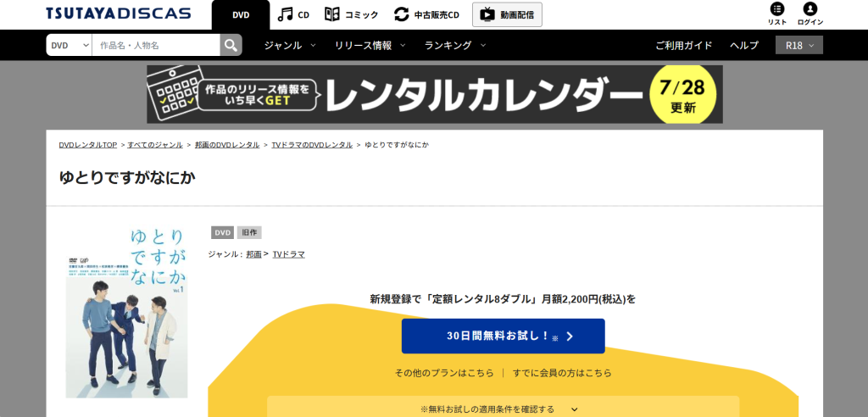Screen dimensions: 868x417
Task: Focus the 作品名・人物名 search field
Action: pyautogui.click(x=156, y=46)
